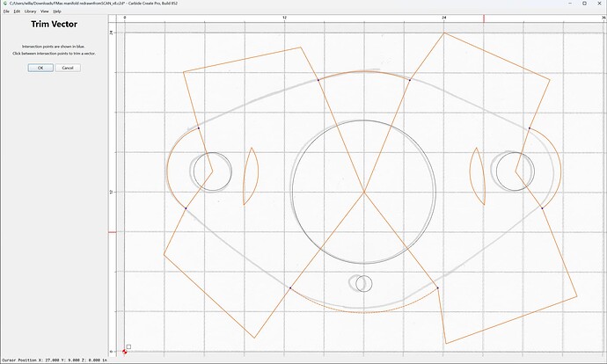Click the right orange lens-shaped vector
Viewport: 607px width, 364px height.
click(x=470, y=176)
